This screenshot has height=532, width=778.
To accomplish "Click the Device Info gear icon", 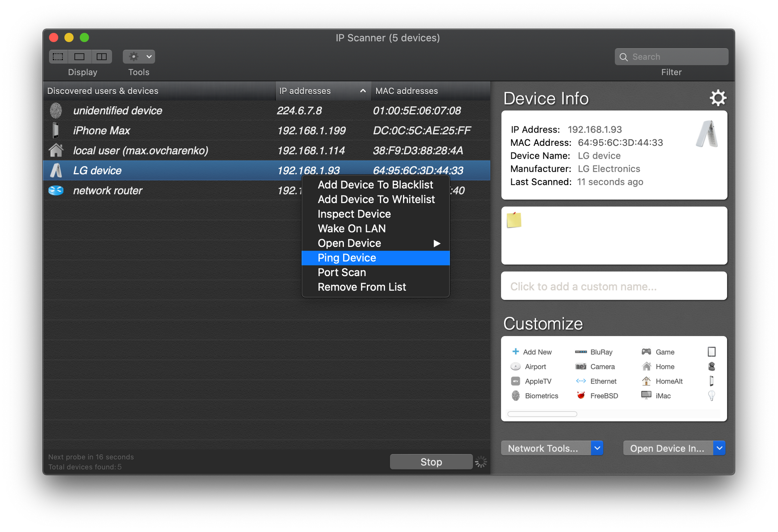I will (718, 98).
